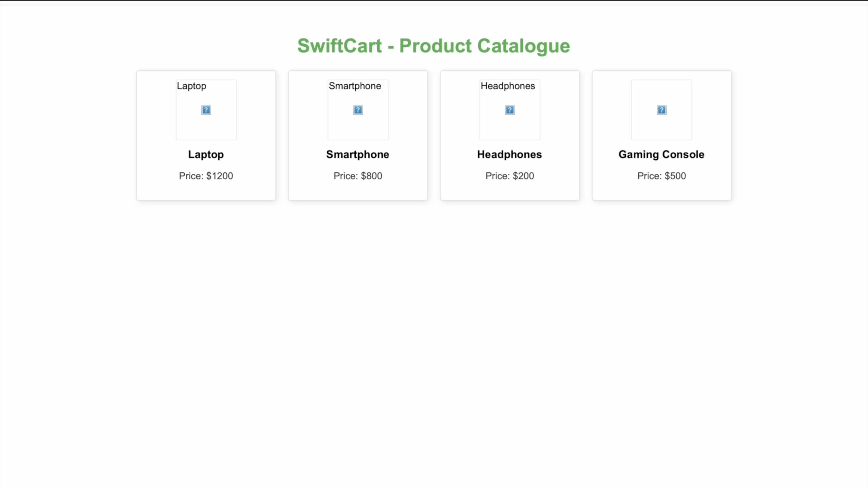
Task: Select the Gaming Console product title
Action: pyautogui.click(x=662, y=154)
